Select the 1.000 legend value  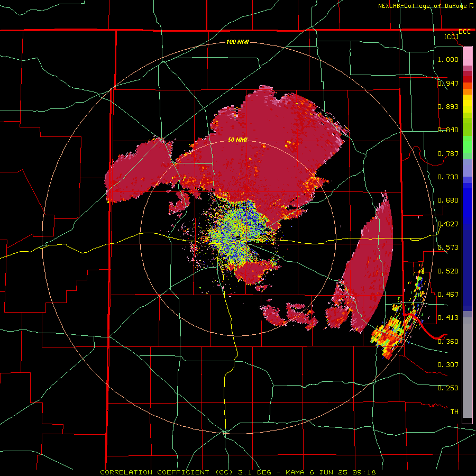448,59
